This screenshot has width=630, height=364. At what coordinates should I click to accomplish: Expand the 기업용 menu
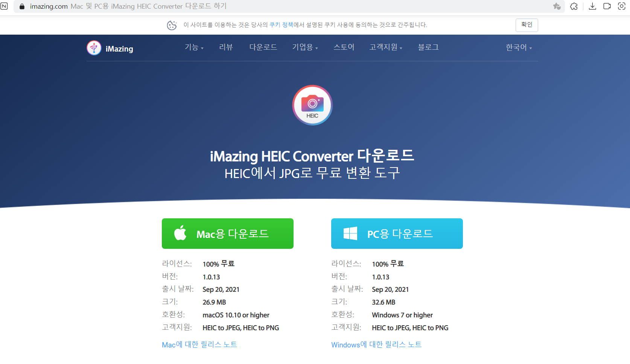point(305,47)
